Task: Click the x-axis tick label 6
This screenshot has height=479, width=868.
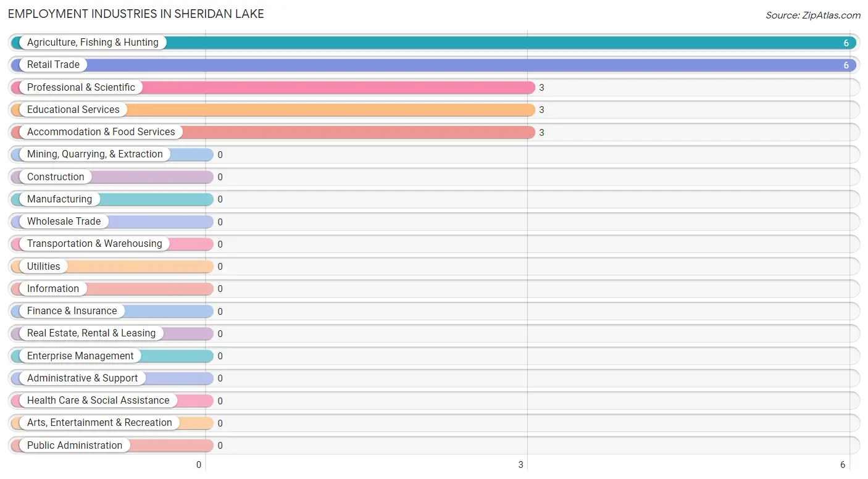Action: coord(843,465)
